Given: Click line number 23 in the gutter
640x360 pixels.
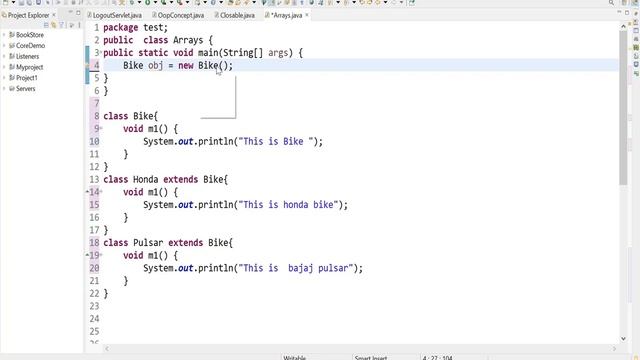Looking at the screenshot, I should [94, 306].
